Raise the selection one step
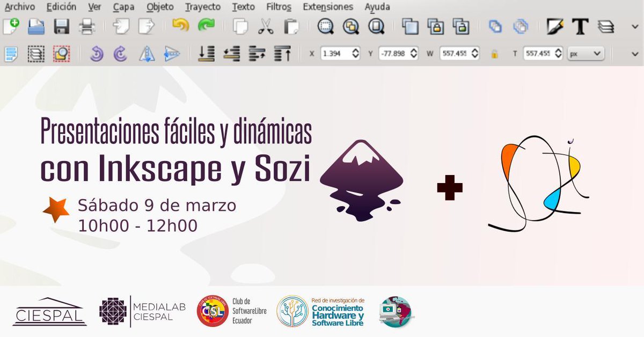 (x=257, y=54)
